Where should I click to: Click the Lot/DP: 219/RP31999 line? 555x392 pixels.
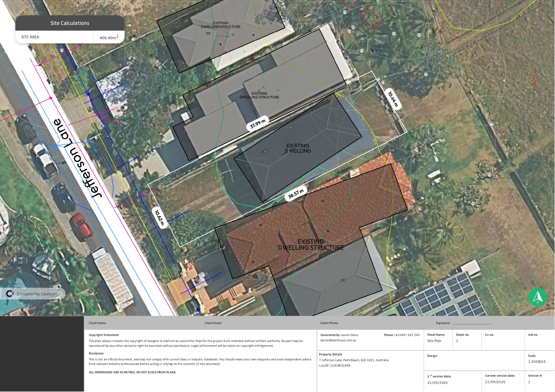(x=335, y=366)
